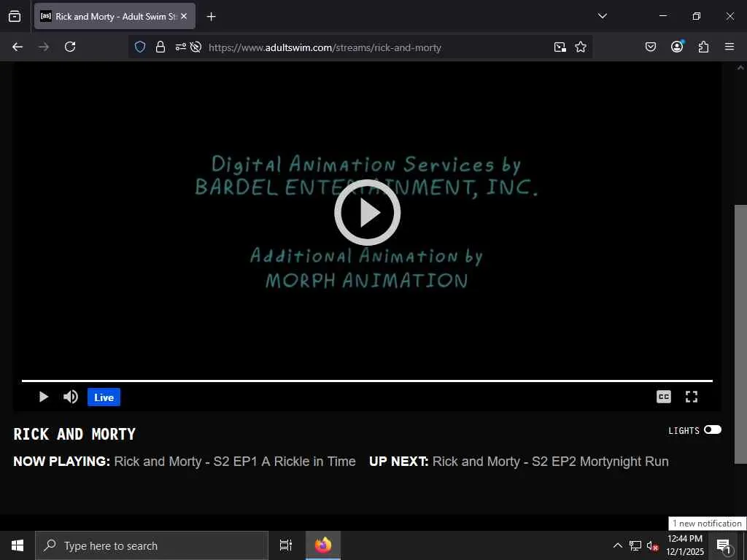This screenshot has width=747, height=560.
Task: Click the 1 new notification tooltip
Action: [x=708, y=524]
